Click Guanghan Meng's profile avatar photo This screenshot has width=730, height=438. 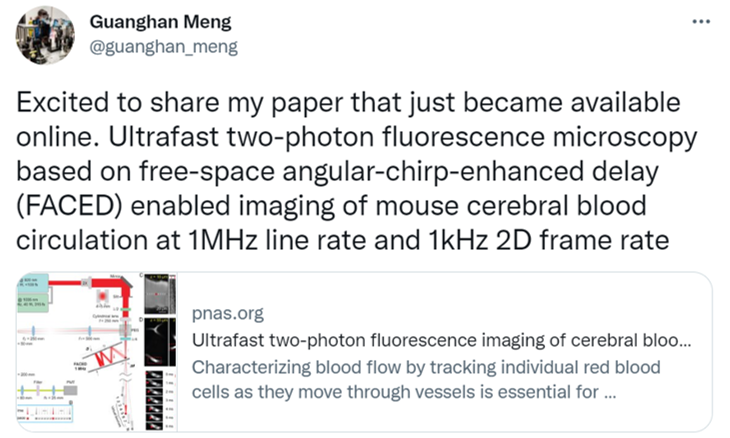pos(45,35)
